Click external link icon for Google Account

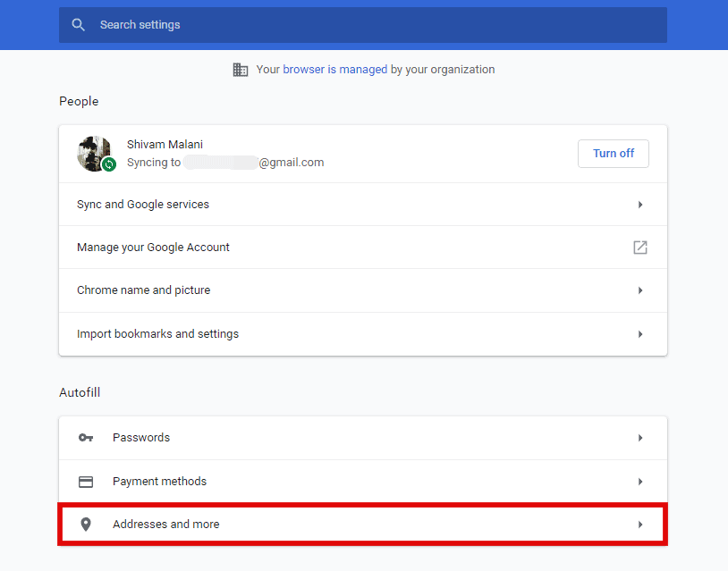(x=640, y=248)
